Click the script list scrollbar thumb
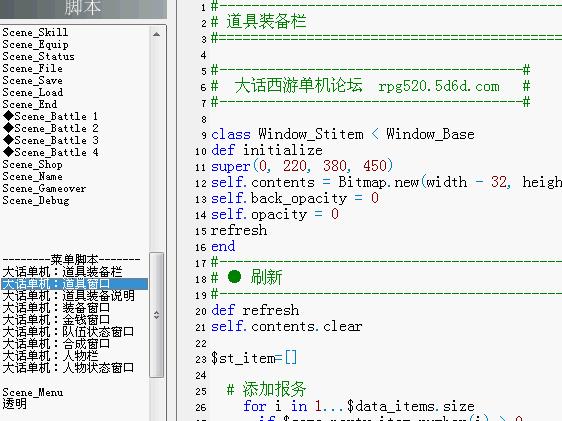 point(156,315)
